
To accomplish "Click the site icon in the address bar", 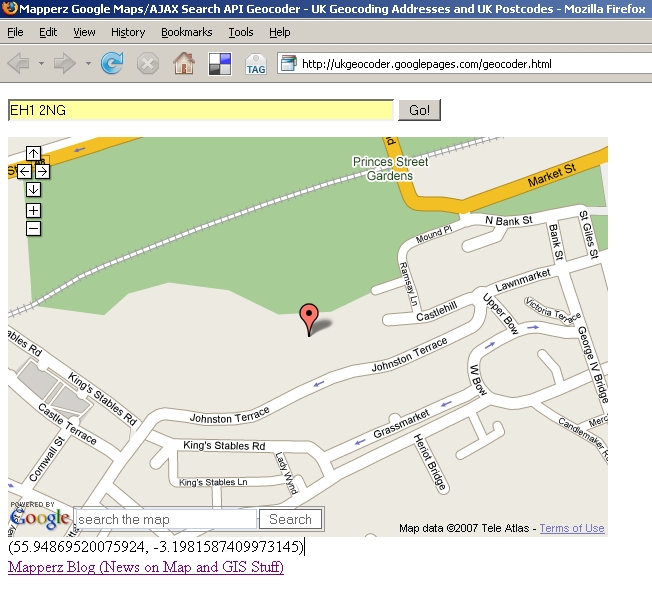I will pyautogui.click(x=288, y=64).
